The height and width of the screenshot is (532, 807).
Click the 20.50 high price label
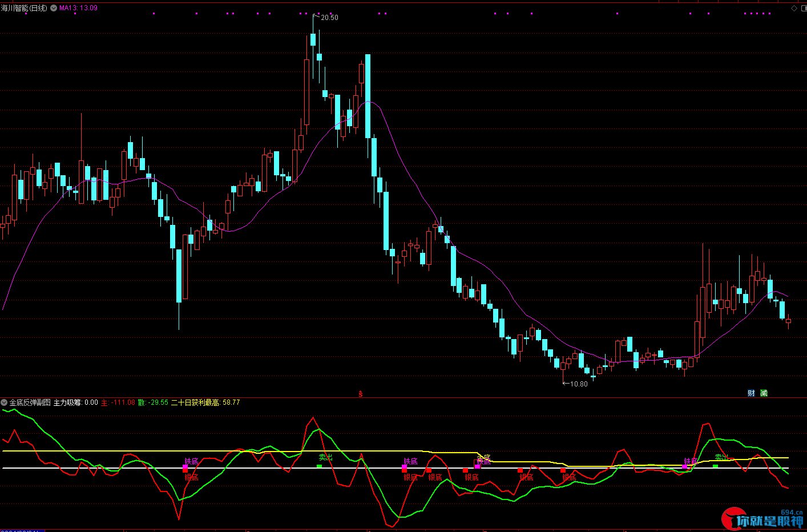point(329,18)
